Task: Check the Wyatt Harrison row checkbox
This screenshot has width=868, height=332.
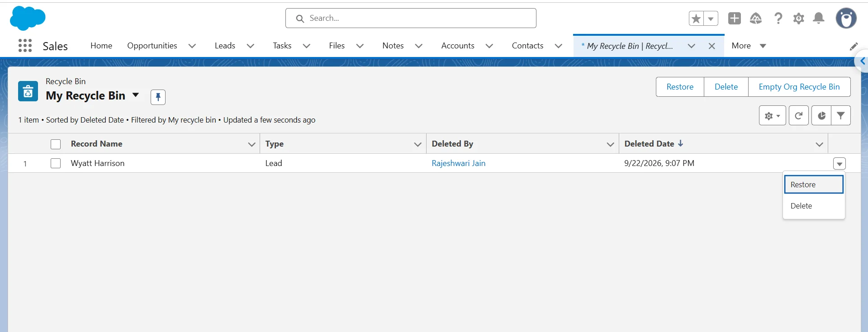Action: [56, 163]
